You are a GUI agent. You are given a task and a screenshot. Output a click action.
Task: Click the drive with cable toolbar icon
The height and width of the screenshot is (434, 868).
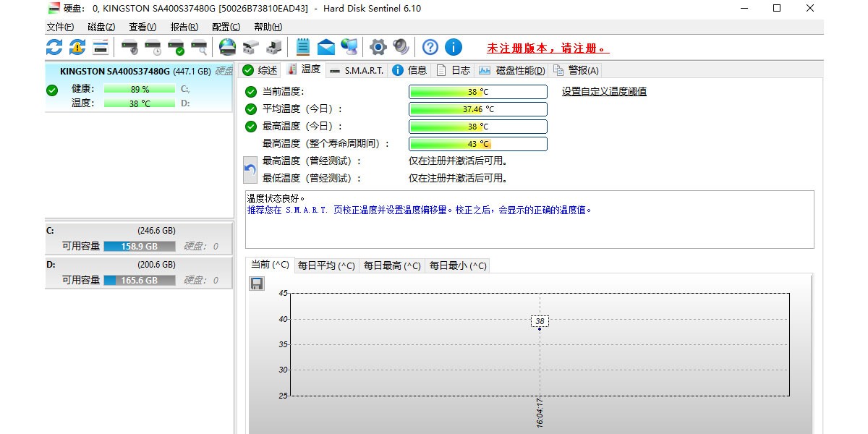click(x=273, y=48)
